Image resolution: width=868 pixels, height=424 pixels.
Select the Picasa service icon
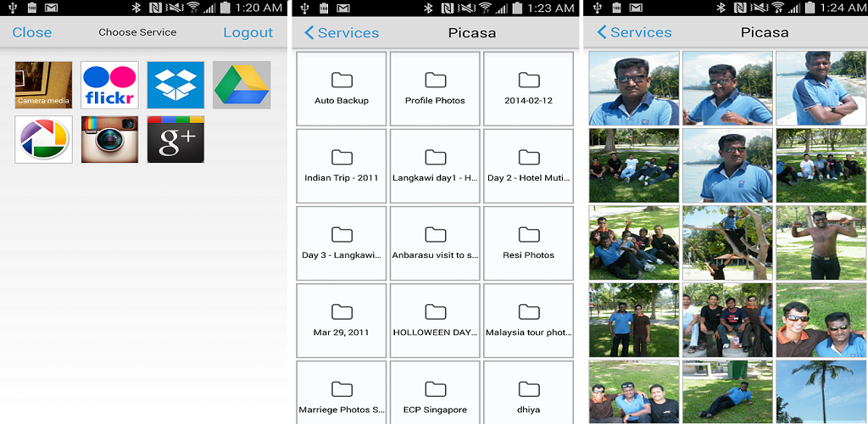pos(44,139)
